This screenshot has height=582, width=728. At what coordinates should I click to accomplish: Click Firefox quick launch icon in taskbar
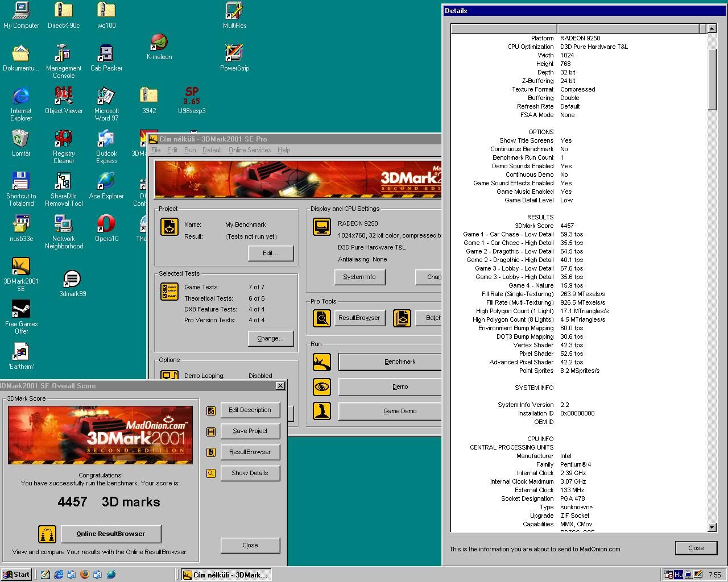85,575
